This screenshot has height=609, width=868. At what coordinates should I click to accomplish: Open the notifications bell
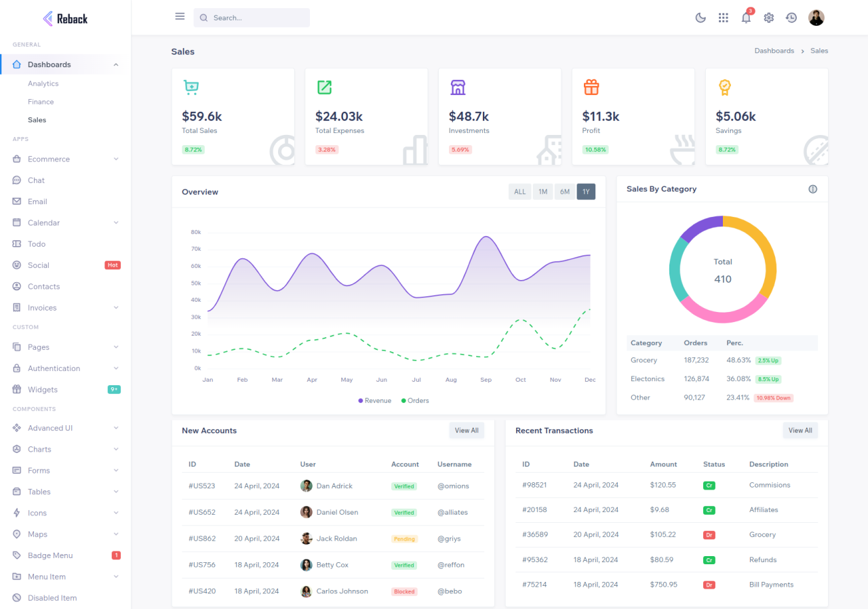(746, 18)
